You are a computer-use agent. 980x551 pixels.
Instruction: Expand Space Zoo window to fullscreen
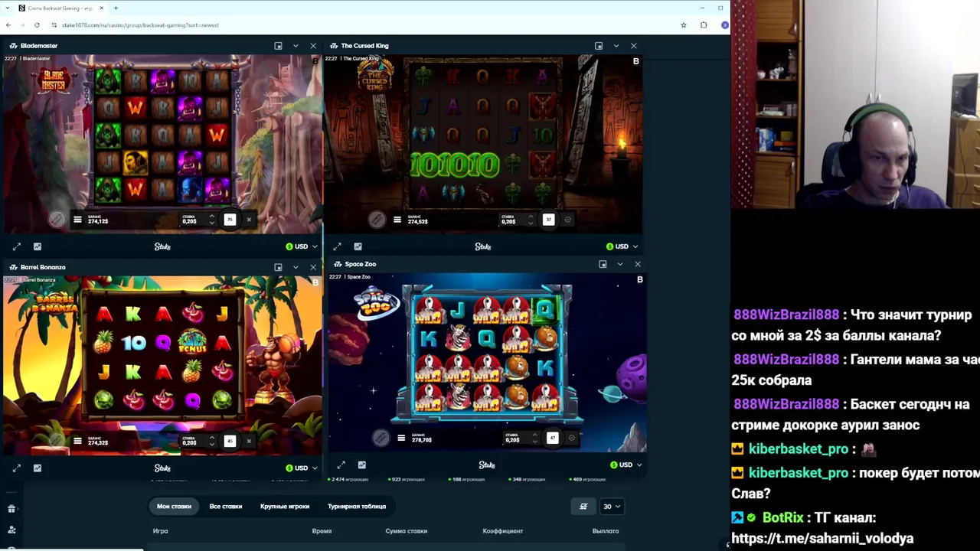coord(341,465)
